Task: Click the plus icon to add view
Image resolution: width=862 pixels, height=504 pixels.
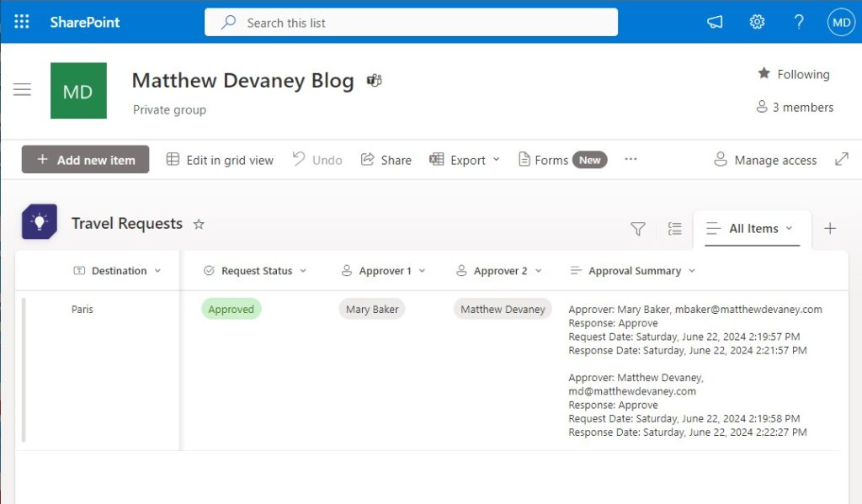Action: [830, 228]
